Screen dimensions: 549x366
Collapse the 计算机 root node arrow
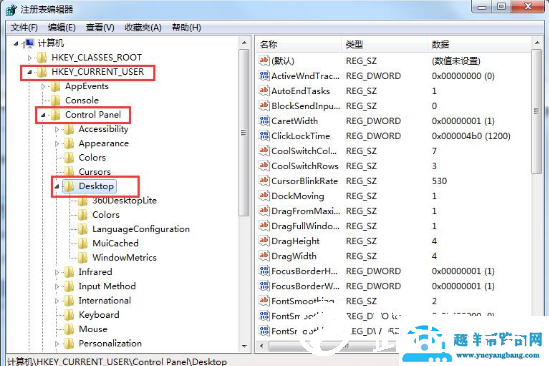[x=16, y=43]
